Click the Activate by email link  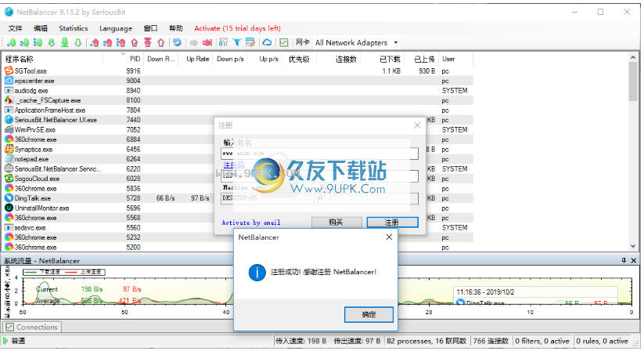click(251, 223)
